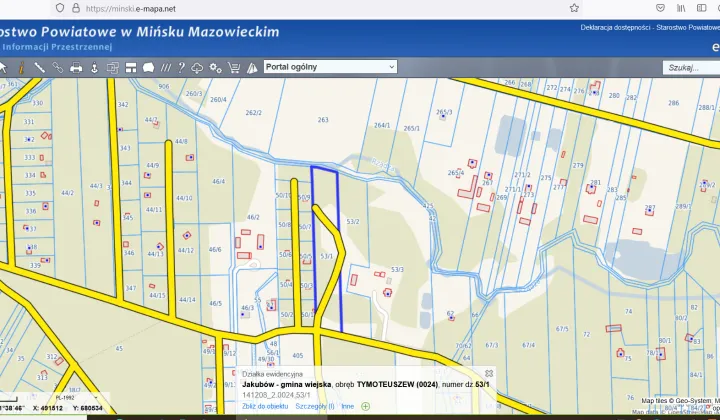Click parcel label 279 on map

coord(578,165)
